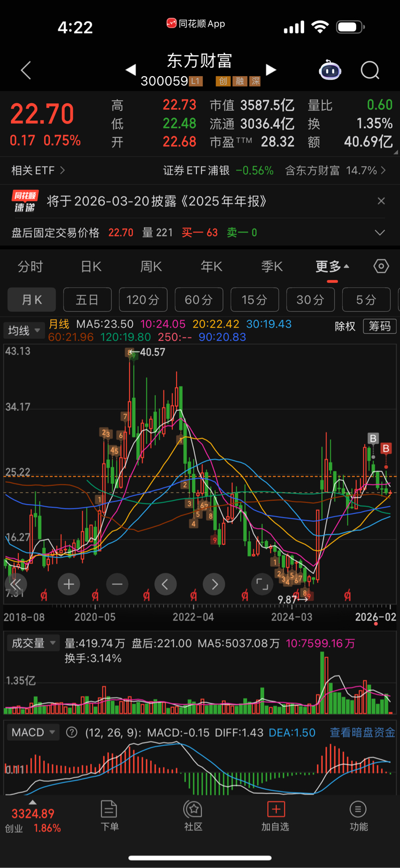Tap stock name 东方财富 title
Viewport: 400px width, 868px height.
point(199,60)
